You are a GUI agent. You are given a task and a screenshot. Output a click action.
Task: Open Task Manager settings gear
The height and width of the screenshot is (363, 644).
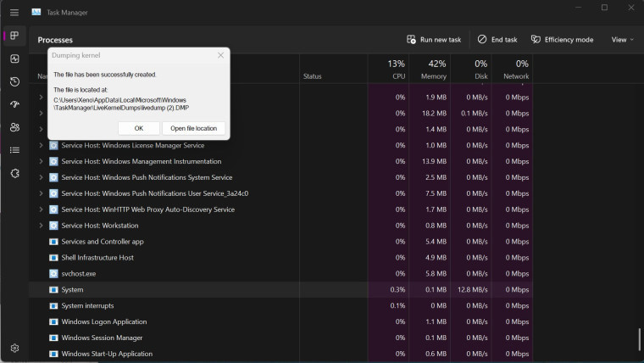(14, 349)
